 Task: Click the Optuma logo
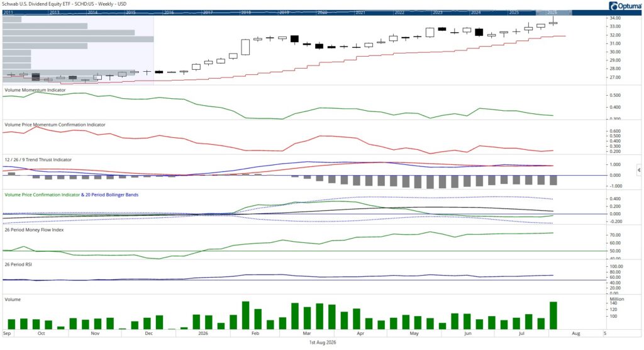(x=625, y=6)
